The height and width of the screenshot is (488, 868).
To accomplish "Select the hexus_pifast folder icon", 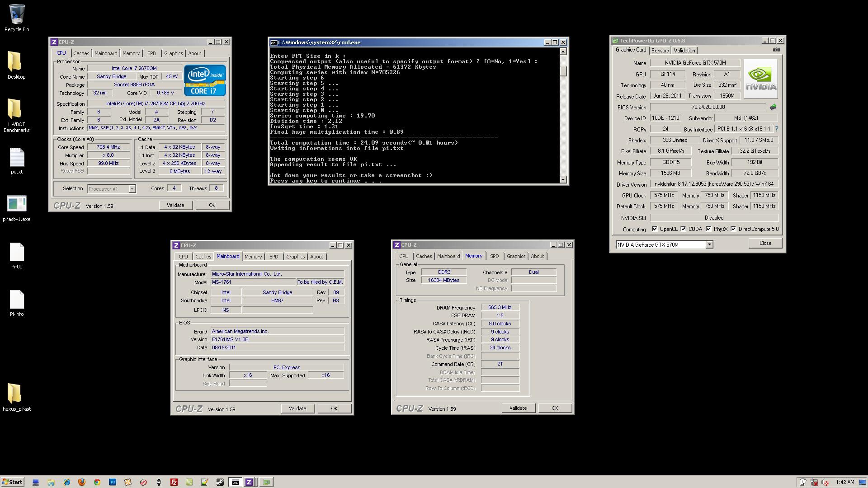I will 17,397.
